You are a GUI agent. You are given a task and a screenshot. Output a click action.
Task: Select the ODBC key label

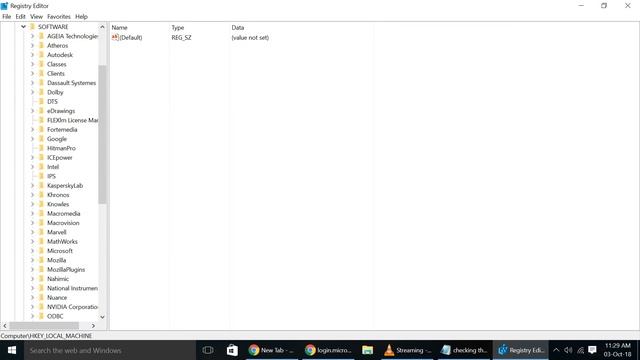click(55, 316)
